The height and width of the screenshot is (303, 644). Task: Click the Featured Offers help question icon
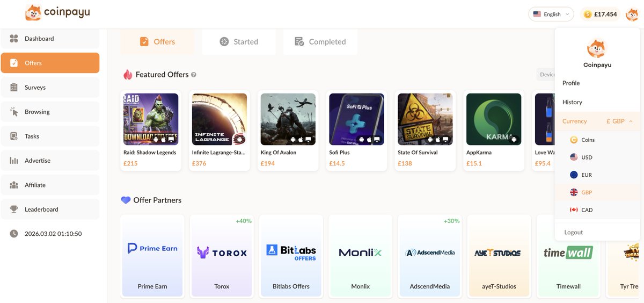(x=194, y=75)
